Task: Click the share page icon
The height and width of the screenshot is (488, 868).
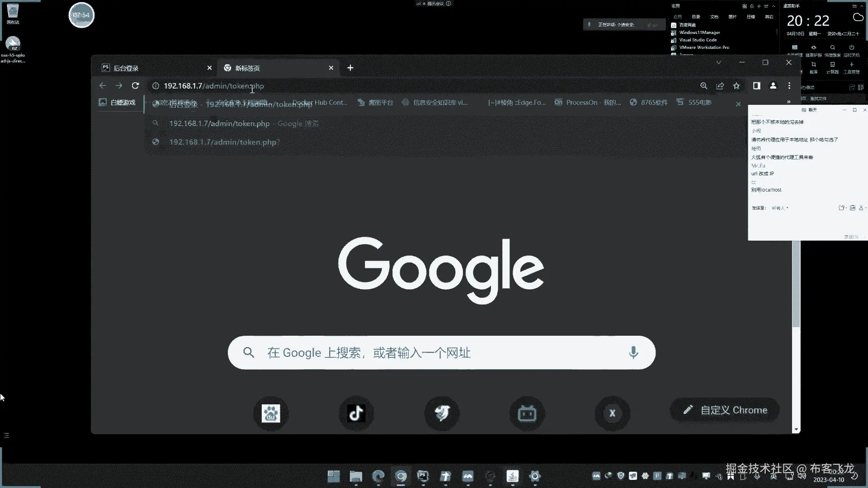Action: click(720, 86)
